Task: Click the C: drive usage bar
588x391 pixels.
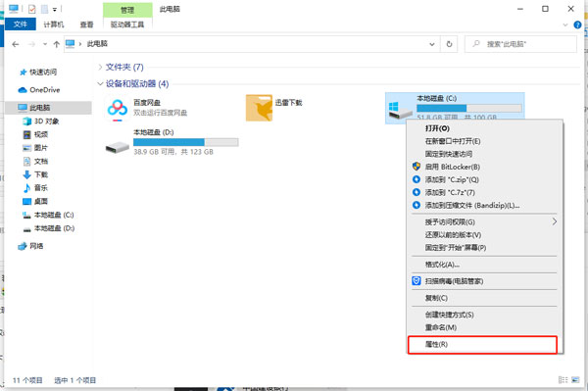Action: pos(469,108)
